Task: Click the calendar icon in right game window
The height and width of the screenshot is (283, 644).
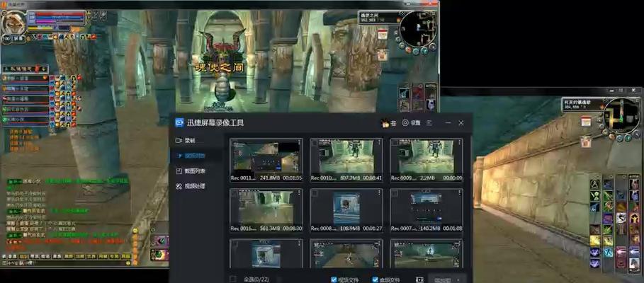Action: tap(586, 121)
